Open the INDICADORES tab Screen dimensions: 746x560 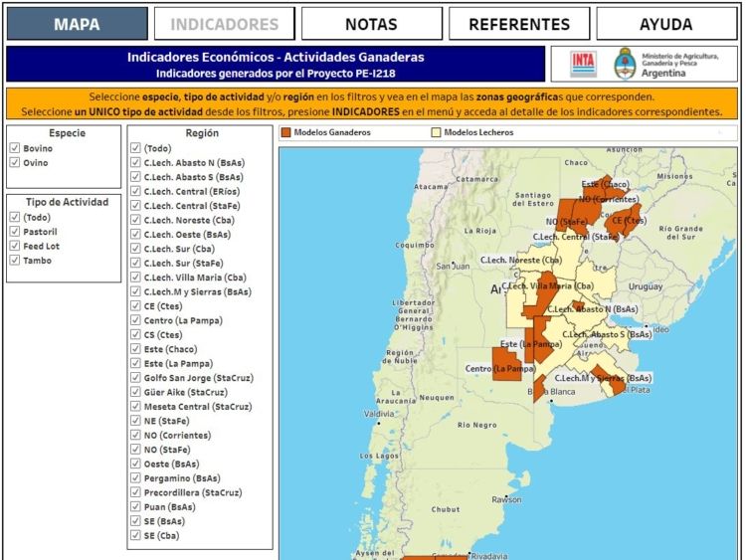click(224, 24)
